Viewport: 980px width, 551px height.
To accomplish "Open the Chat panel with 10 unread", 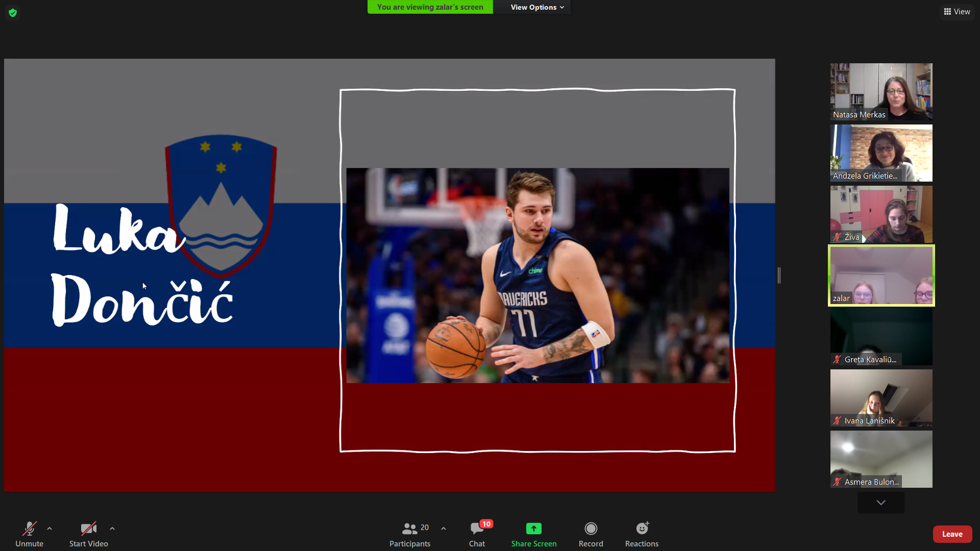I will (x=477, y=528).
